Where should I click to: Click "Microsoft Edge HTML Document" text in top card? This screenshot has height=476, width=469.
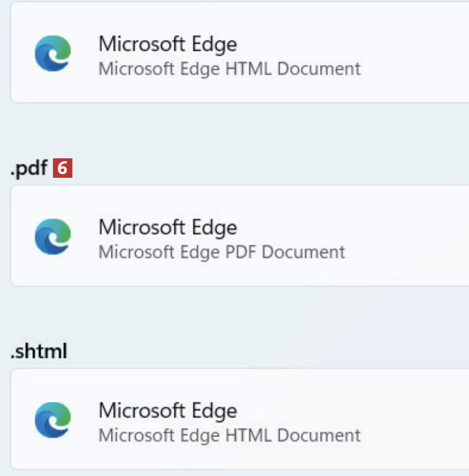[229, 69]
